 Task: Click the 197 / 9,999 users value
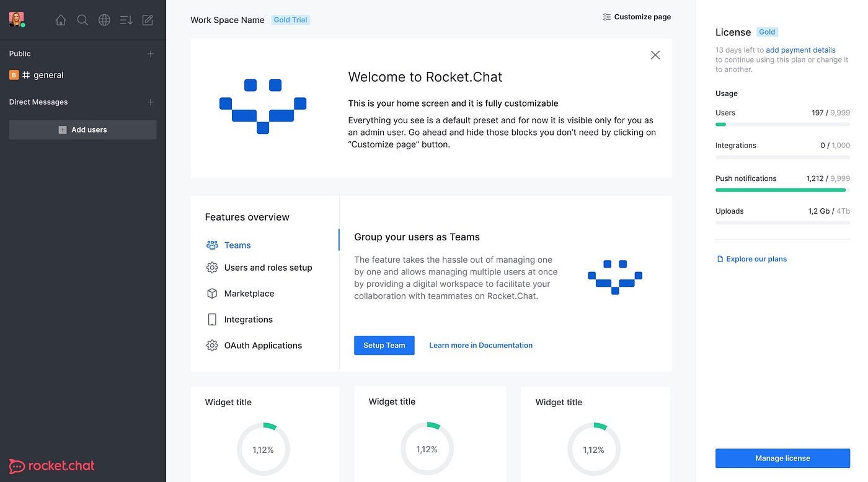pos(831,113)
